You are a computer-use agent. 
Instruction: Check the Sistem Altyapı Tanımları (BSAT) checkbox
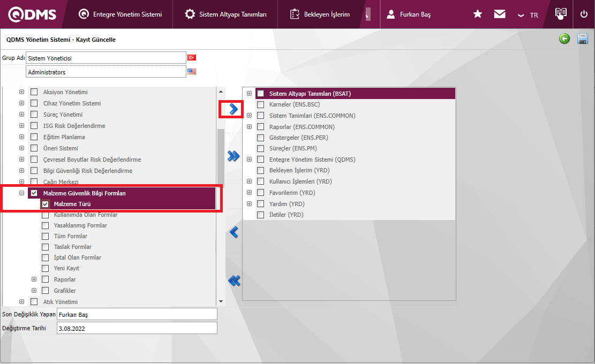coord(261,93)
